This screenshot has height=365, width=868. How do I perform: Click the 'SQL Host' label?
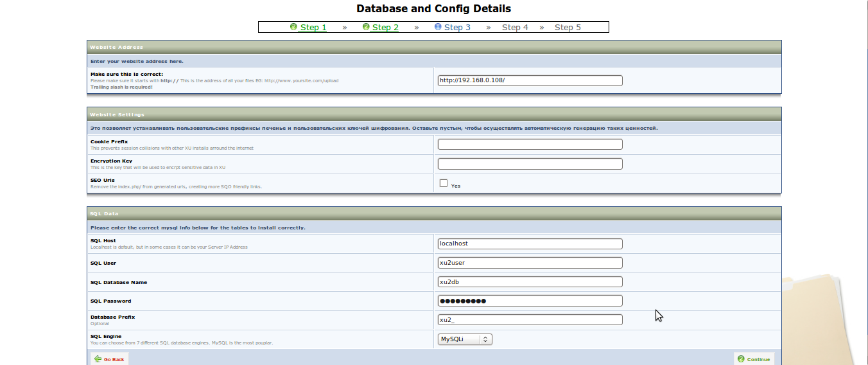point(103,240)
